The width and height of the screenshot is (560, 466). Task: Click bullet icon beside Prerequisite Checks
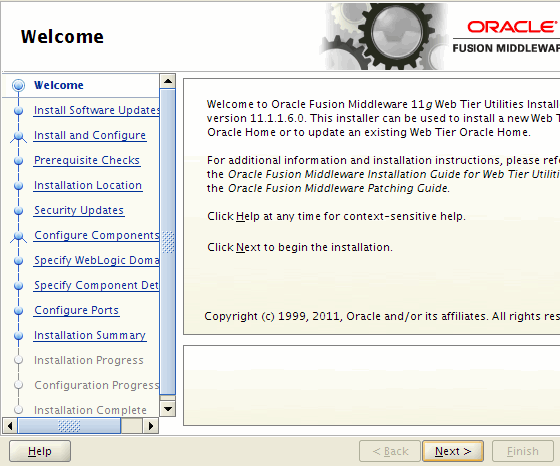tap(19, 161)
